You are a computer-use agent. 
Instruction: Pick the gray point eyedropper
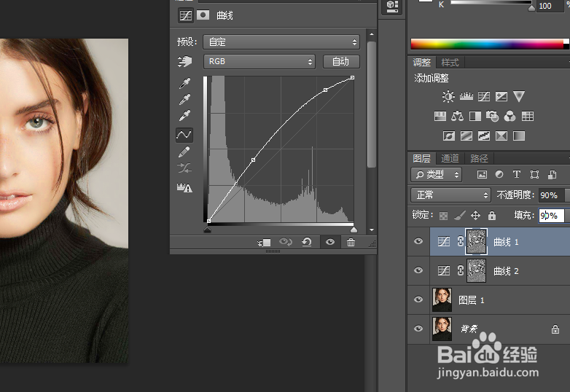tap(184, 99)
